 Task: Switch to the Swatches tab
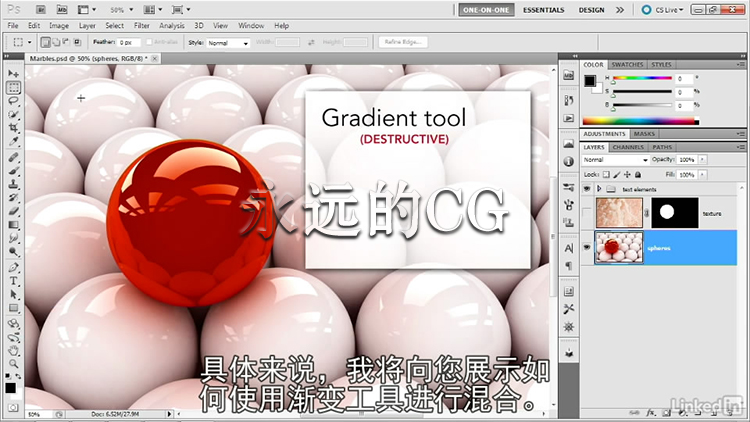pyautogui.click(x=627, y=65)
